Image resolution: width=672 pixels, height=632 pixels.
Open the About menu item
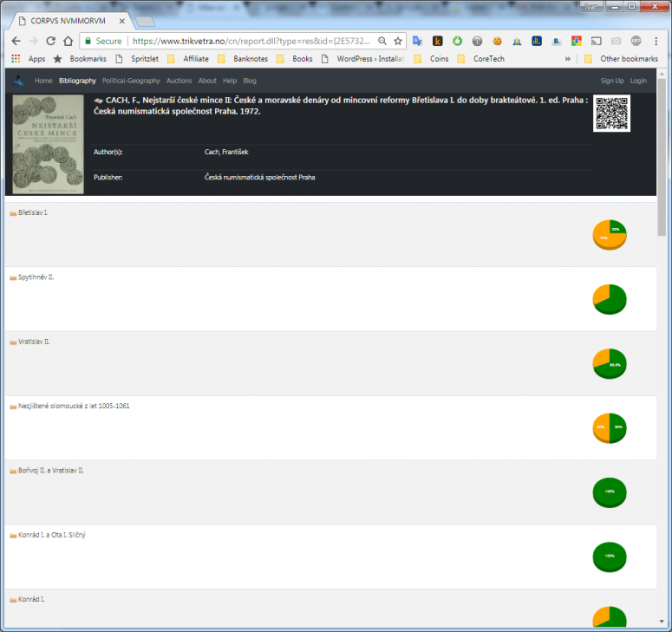(207, 81)
